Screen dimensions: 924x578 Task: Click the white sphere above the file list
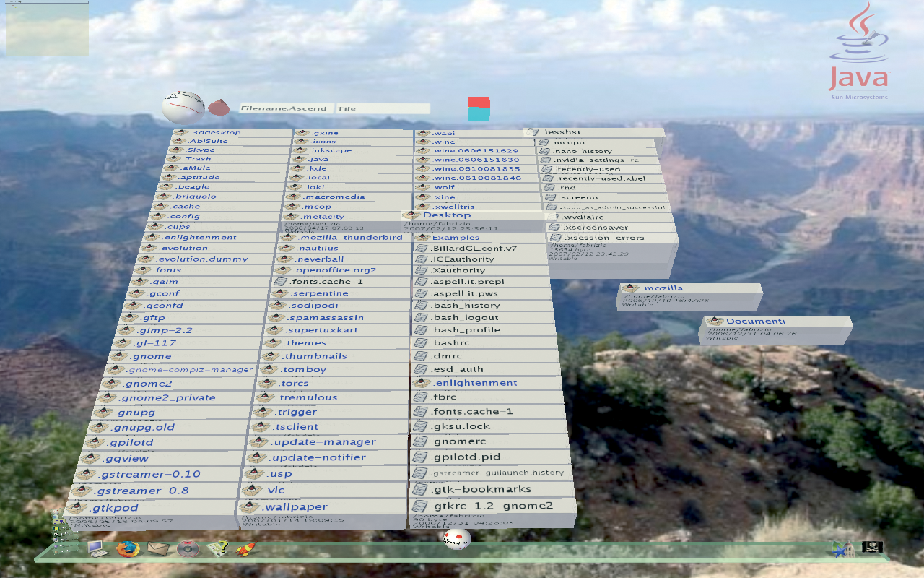click(183, 107)
